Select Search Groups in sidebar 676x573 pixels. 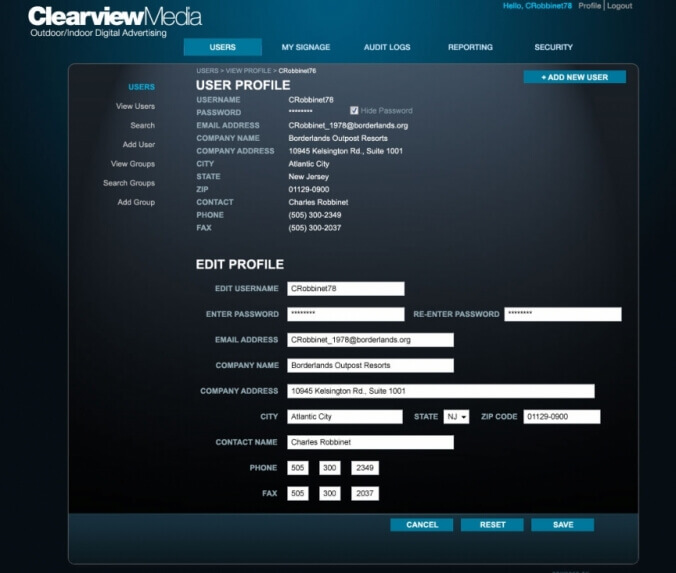click(x=129, y=183)
